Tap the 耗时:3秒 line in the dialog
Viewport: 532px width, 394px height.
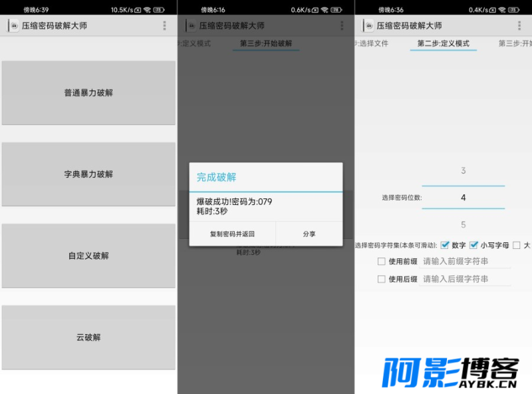pos(212,211)
